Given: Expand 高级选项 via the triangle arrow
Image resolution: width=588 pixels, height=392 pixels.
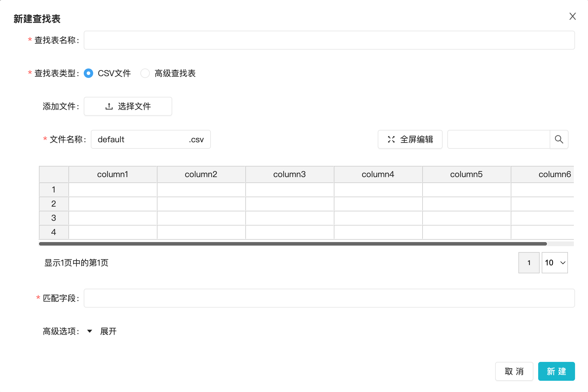Looking at the screenshot, I should [x=90, y=331].
